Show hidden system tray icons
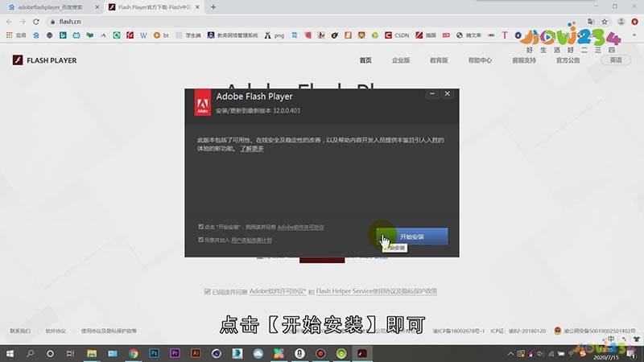 pyautogui.click(x=510, y=353)
